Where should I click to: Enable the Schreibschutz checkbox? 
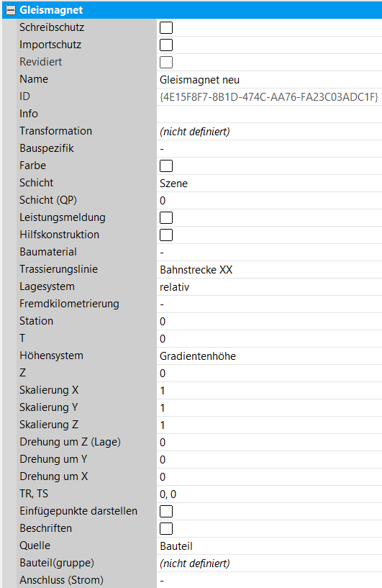(166, 28)
